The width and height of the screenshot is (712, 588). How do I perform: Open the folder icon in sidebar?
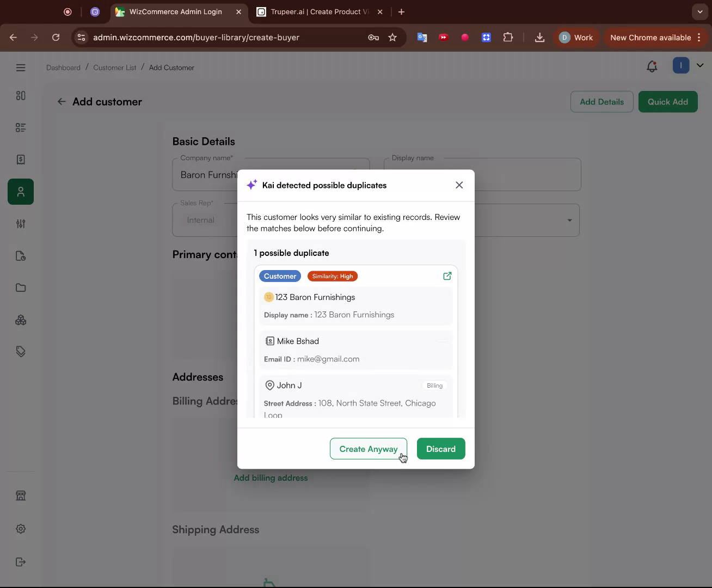coord(21,287)
